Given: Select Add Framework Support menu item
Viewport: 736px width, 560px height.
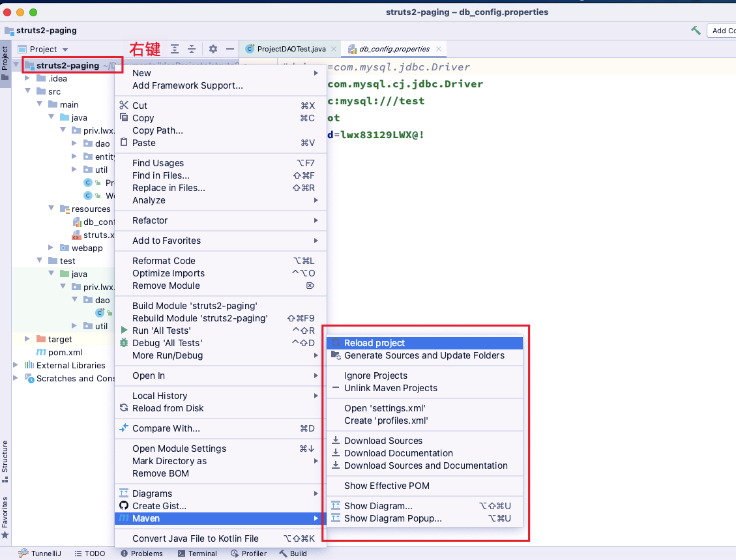Looking at the screenshot, I should [220, 85].
